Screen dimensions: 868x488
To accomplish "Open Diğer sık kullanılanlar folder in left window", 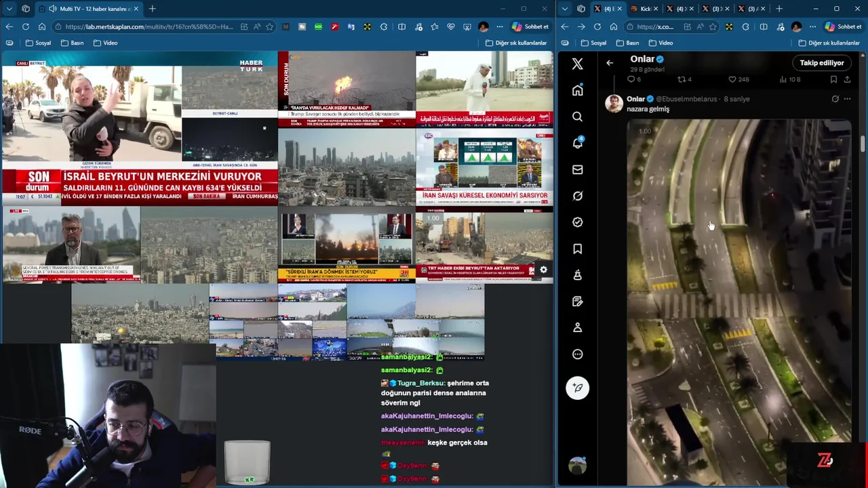I will click(516, 43).
